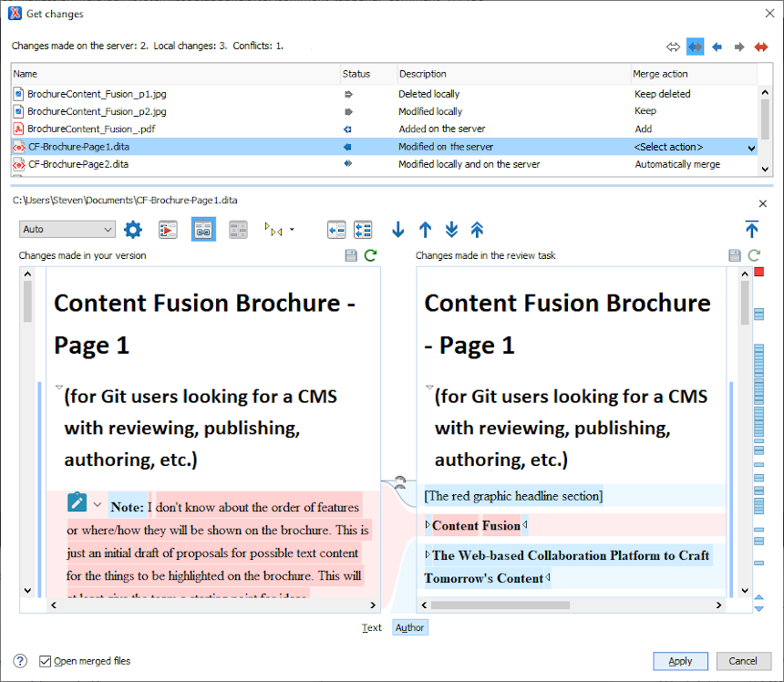Viewport: 784px width, 682px height.
Task: Save changes in your version pane
Action: click(351, 256)
